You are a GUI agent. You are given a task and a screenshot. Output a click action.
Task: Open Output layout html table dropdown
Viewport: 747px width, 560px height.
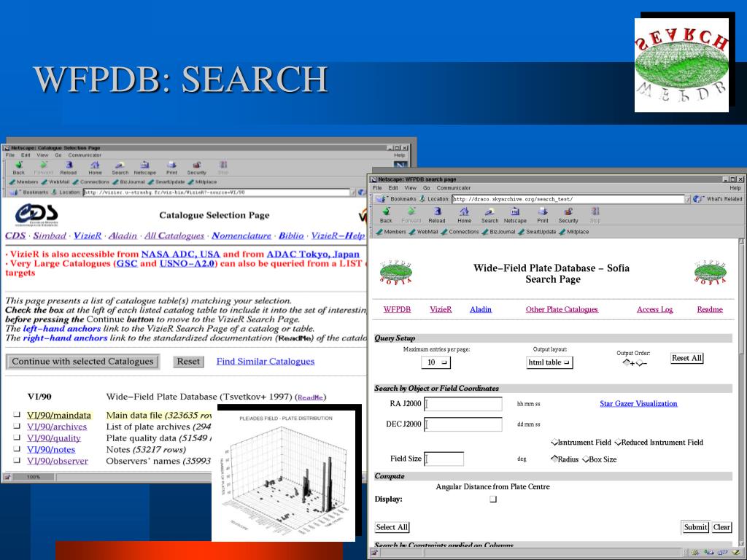[x=549, y=362]
